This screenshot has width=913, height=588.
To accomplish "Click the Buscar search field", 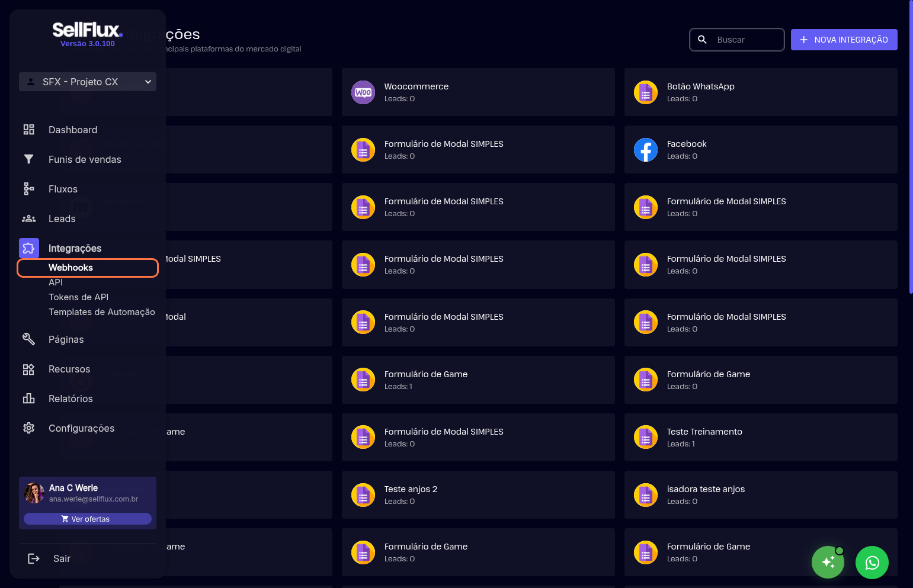I will pos(747,40).
